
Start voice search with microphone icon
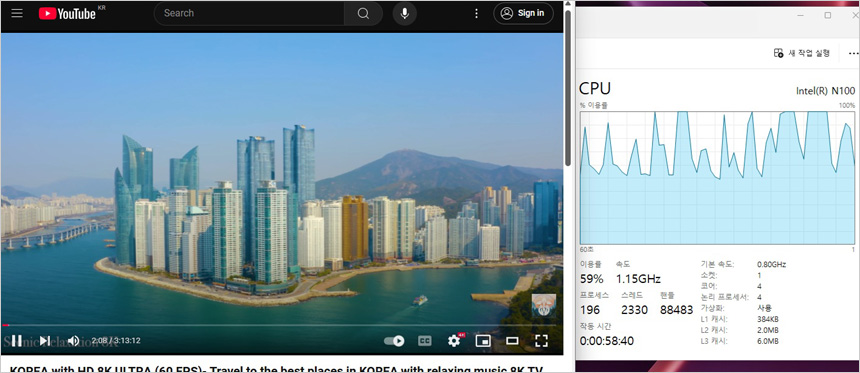point(404,13)
